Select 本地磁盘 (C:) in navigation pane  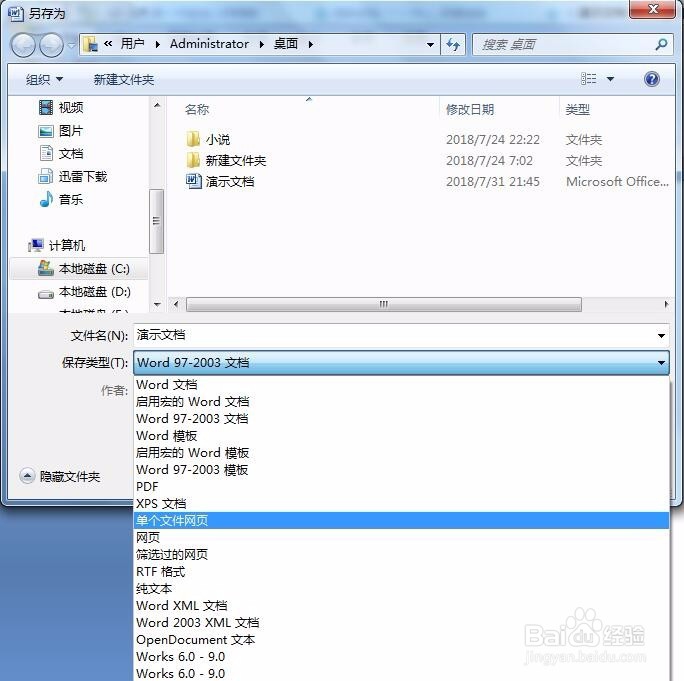[x=79, y=269]
